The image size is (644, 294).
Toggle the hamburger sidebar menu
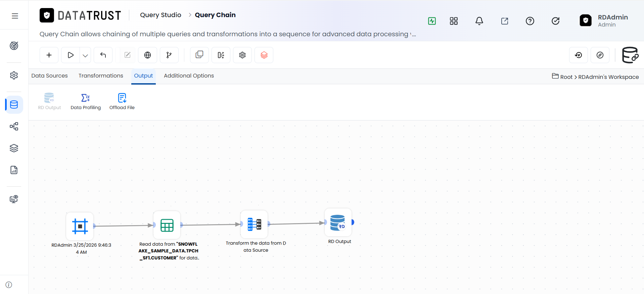(x=15, y=16)
